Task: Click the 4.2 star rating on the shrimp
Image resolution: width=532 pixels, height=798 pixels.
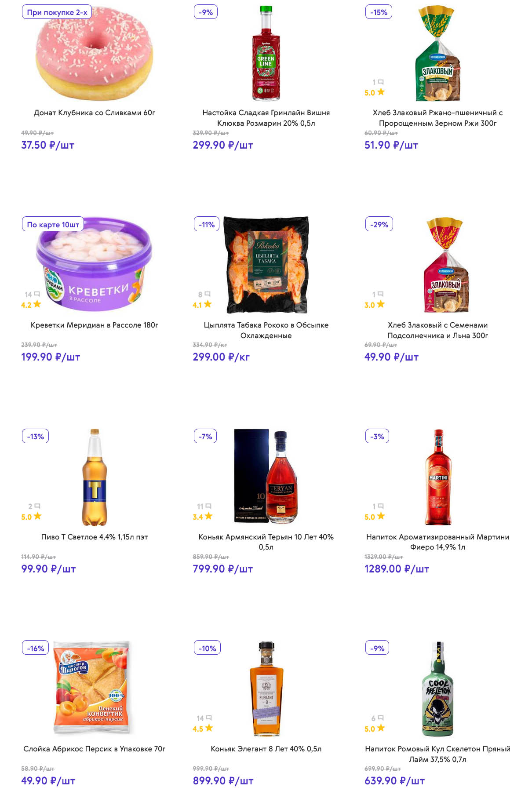Action: 31,305
